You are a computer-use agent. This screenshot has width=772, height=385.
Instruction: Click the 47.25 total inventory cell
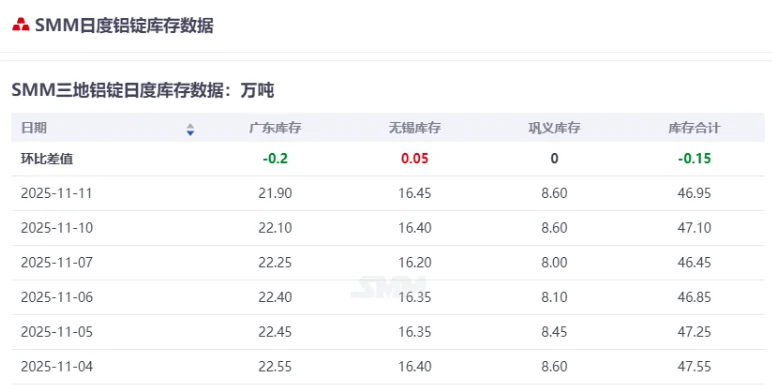[x=694, y=332]
